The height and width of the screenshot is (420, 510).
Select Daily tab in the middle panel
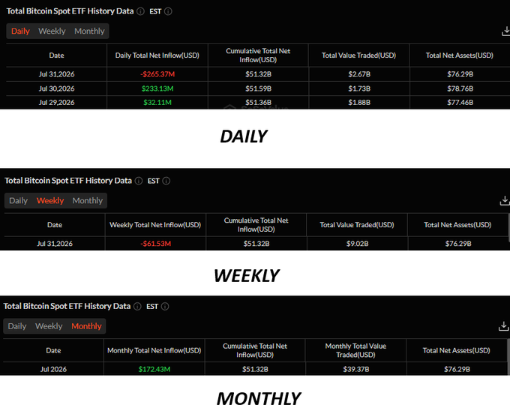[19, 201]
